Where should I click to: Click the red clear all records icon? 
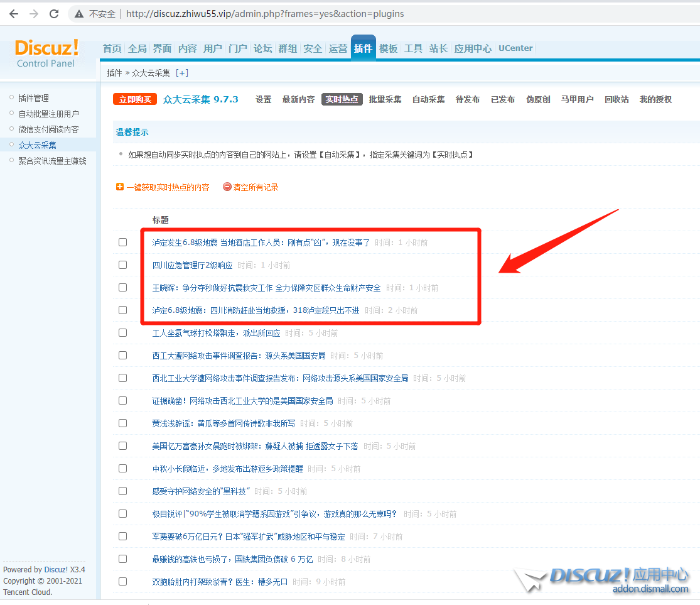coord(227,187)
